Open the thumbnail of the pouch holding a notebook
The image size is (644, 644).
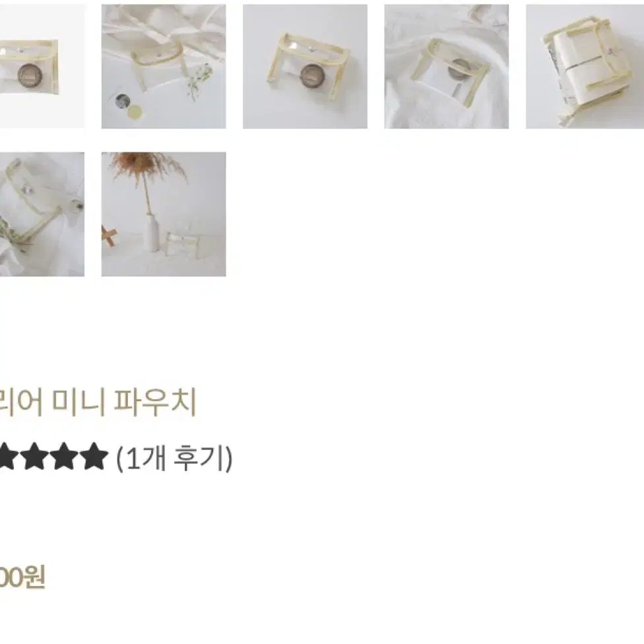[585, 67]
